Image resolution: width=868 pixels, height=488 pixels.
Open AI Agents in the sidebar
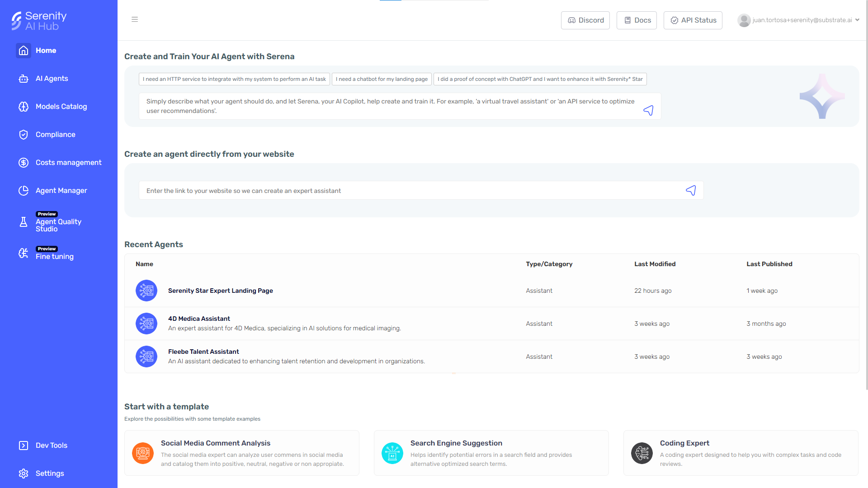52,79
